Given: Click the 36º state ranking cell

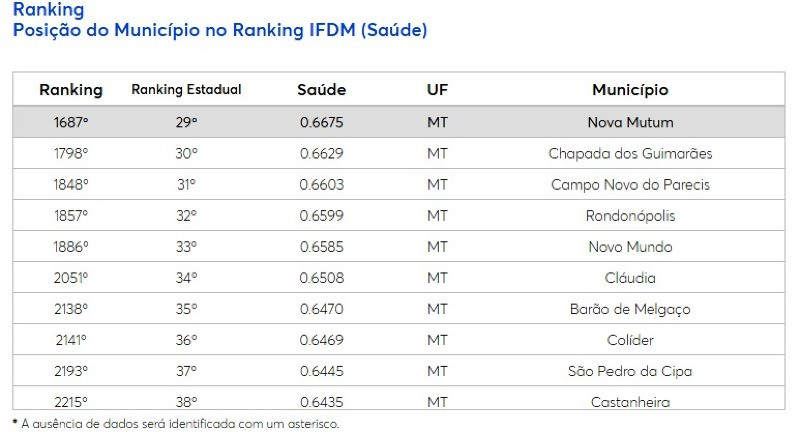Looking at the screenshot, I should tap(186, 340).
